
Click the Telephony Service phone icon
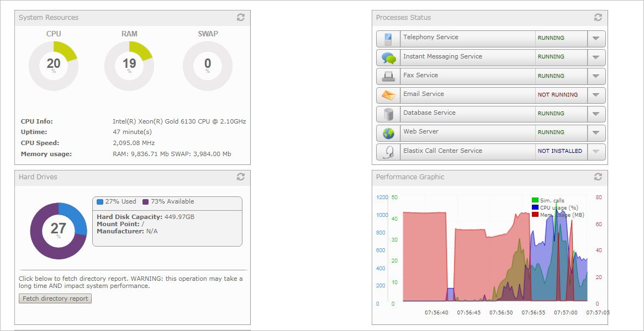click(388, 39)
